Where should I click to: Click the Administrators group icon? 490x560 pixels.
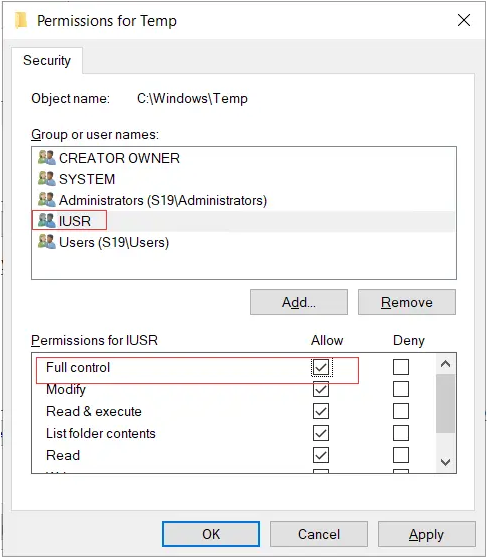[46, 200]
